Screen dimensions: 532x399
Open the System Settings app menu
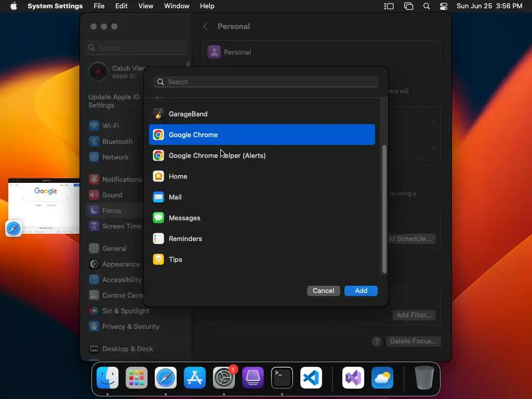pyautogui.click(x=55, y=6)
